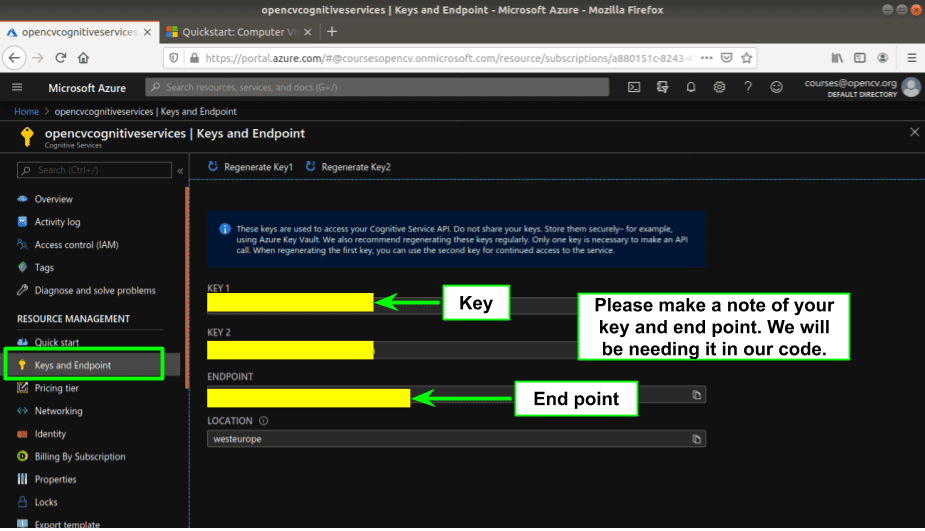Screen dimensions: 925x531
Task: Open Diagnose and solve problems
Action: click(94, 290)
